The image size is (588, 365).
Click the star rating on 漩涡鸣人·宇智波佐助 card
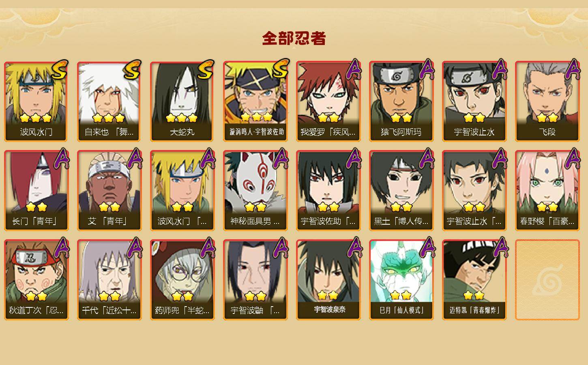[256, 117]
